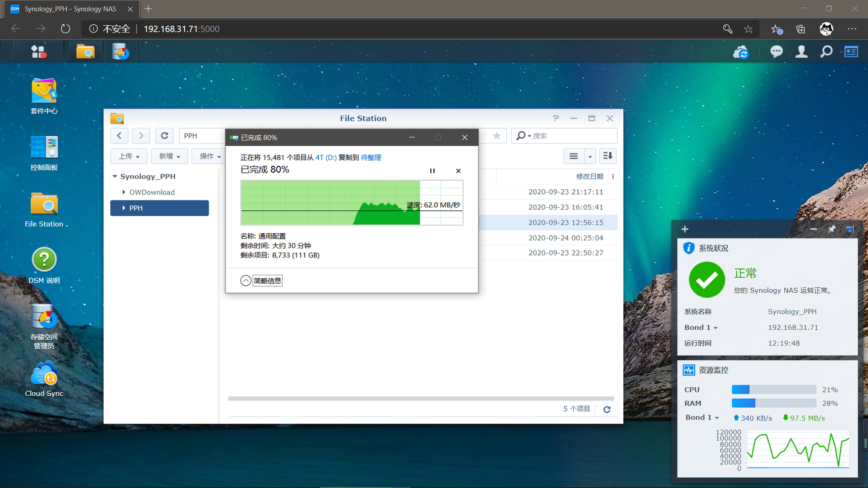Viewport: 868px width, 488px height.
Task: Pause the file copy operation
Action: (x=432, y=170)
